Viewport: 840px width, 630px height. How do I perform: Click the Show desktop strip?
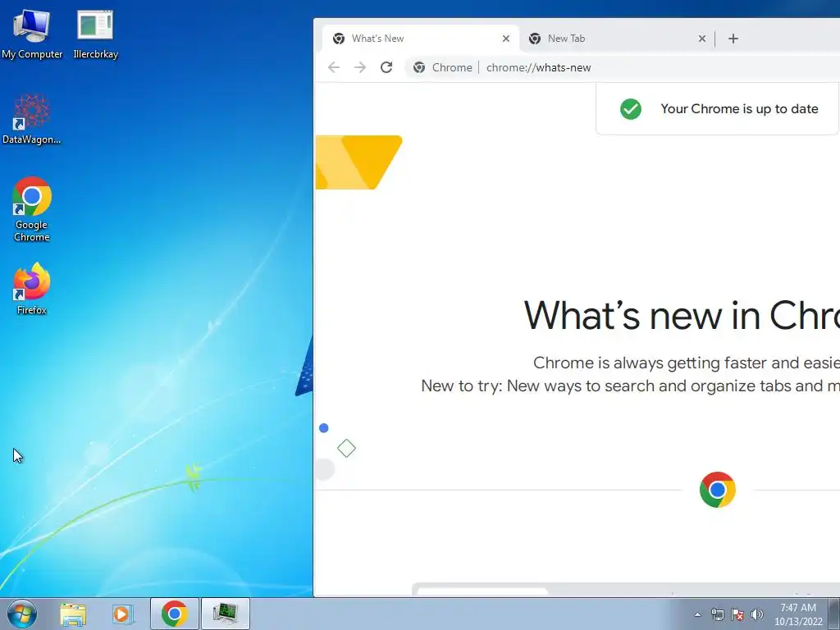(x=834, y=614)
